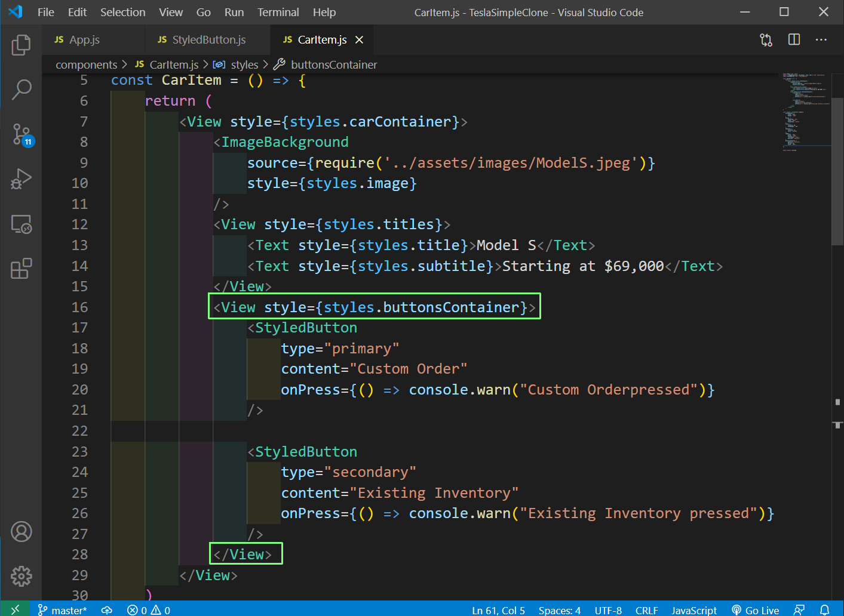Open More Actions ellipsis menu
The height and width of the screenshot is (616, 844).
821,40
